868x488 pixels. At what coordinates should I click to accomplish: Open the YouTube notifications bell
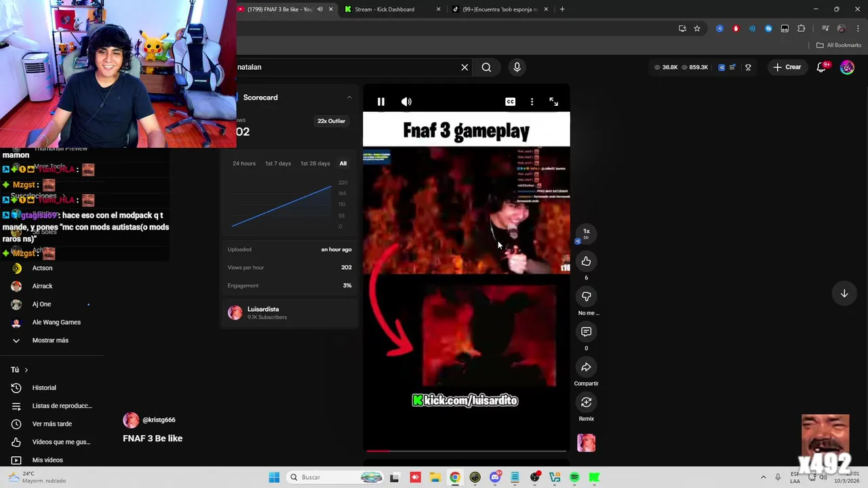point(821,67)
